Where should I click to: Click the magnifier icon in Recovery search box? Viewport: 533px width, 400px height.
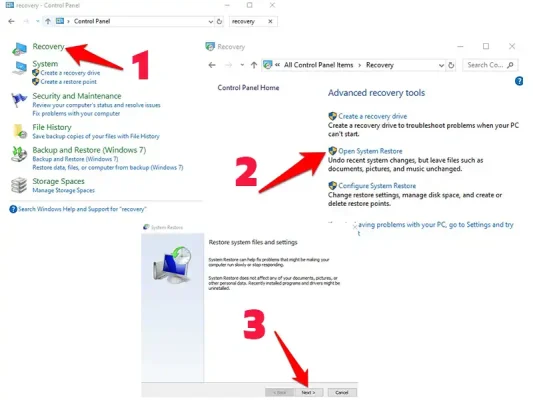coord(510,65)
